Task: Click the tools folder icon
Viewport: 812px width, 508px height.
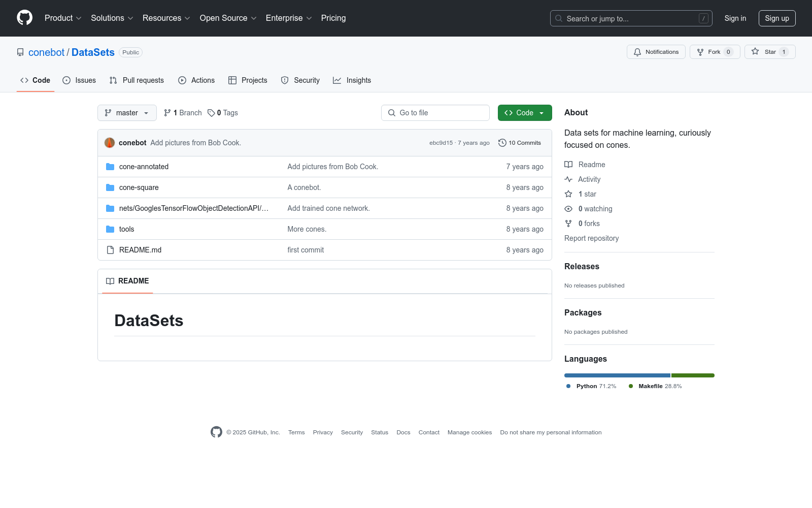Action: pos(110,229)
